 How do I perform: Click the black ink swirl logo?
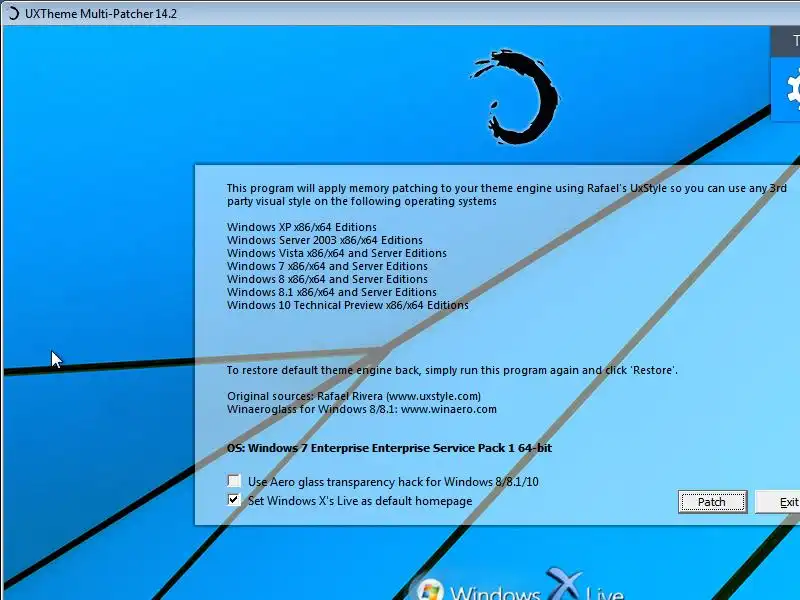pos(515,97)
